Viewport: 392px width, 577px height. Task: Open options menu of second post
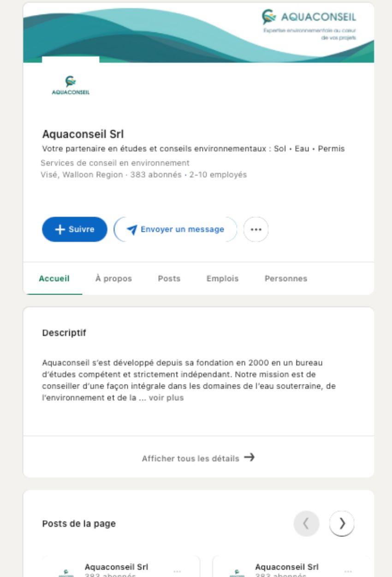(348, 571)
